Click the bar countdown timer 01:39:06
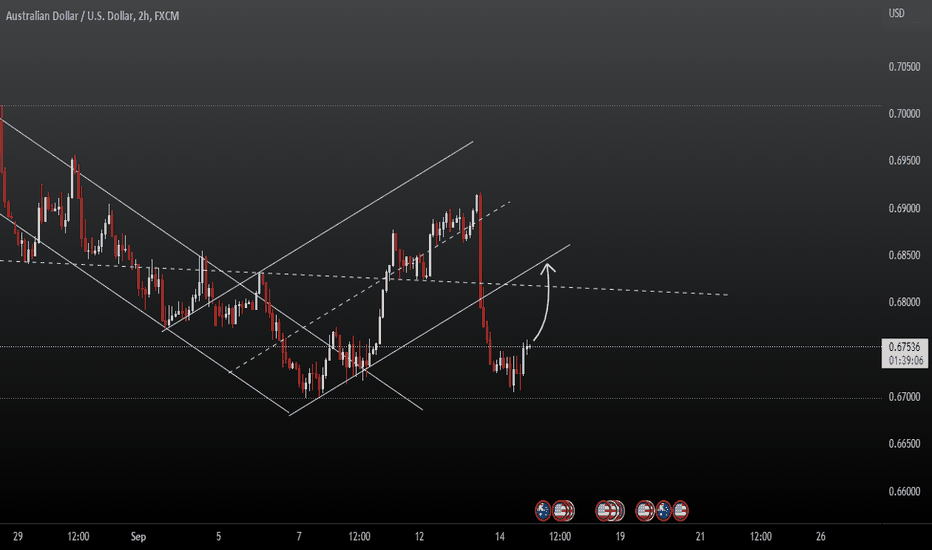Image resolution: width=932 pixels, height=550 pixels. [906, 360]
